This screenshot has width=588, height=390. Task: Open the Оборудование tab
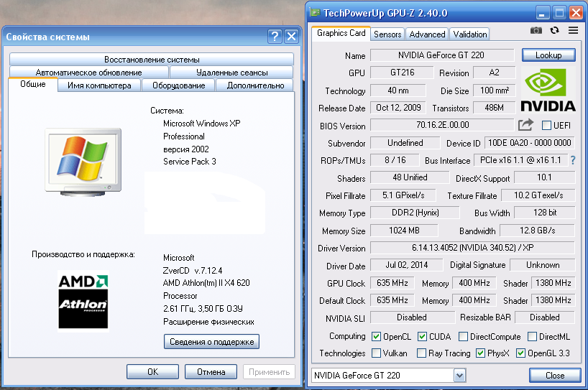pos(178,85)
